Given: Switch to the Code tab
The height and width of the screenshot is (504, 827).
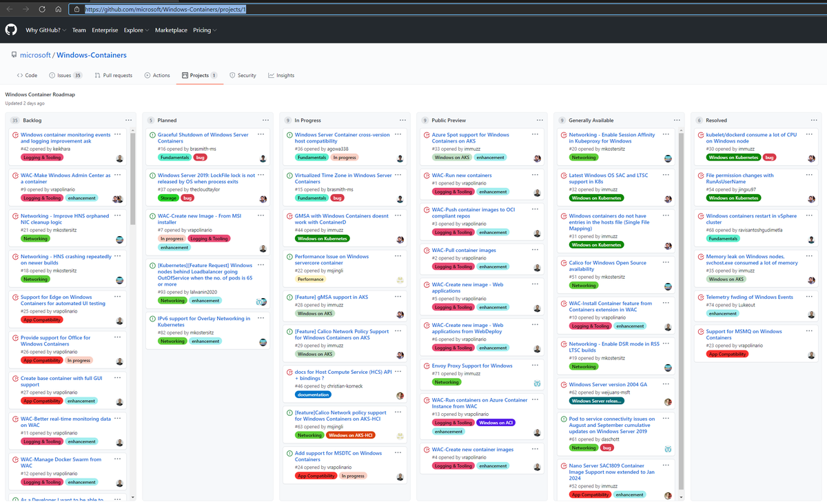Looking at the screenshot, I should point(27,75).
